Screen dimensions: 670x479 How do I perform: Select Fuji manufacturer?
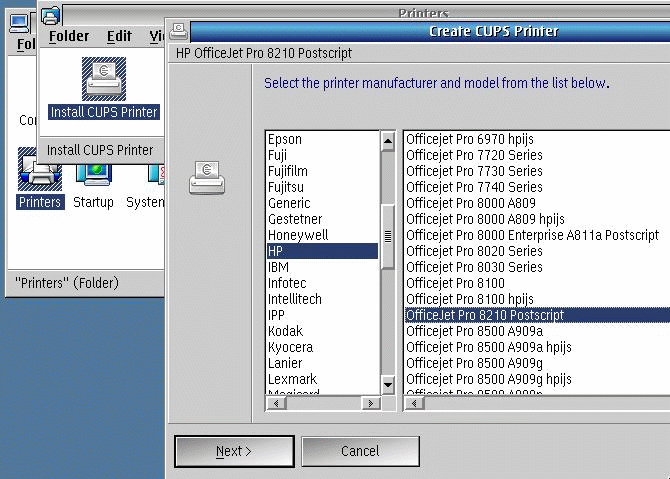coord(322,155)
